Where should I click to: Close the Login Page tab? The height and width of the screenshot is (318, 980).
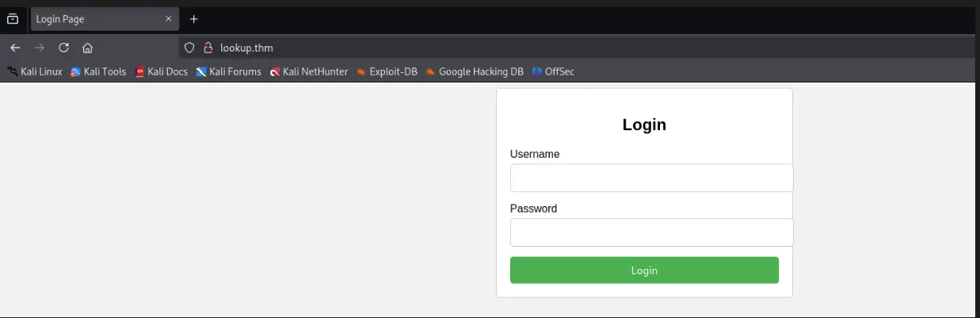(x=168, y=19)
